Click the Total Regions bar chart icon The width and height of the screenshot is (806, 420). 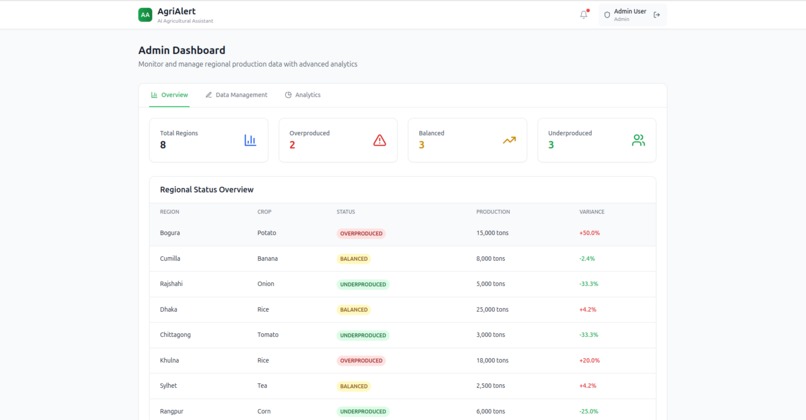point(250,140)
